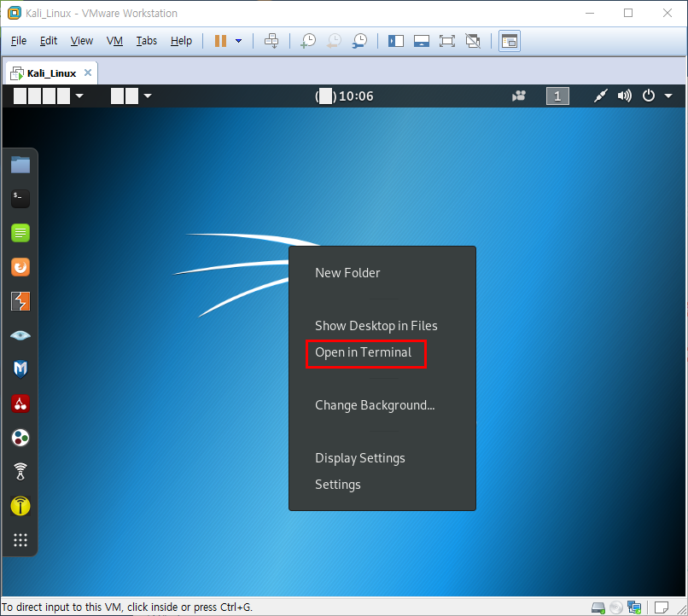Click Open in Terminal
This screenshot has width=688, height=616.
(364, 352)
